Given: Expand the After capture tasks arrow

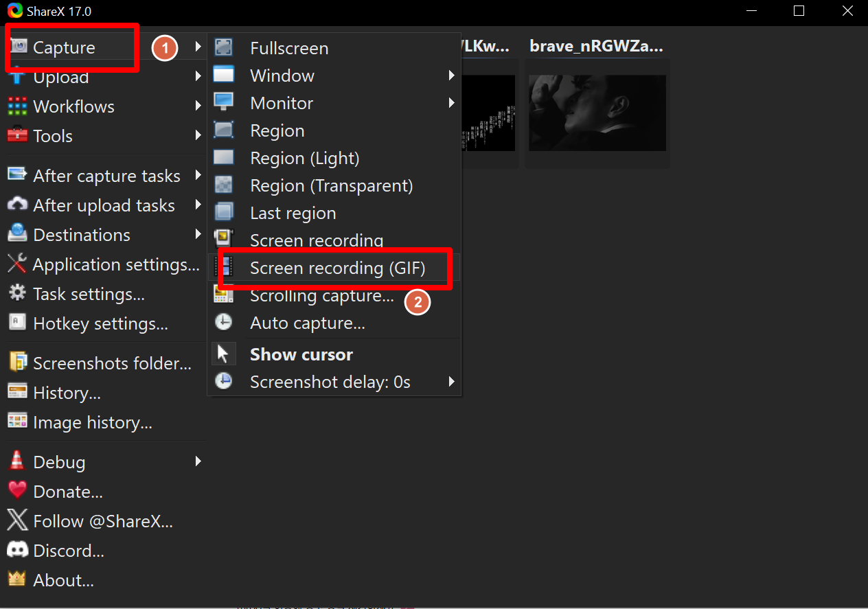Looking at the screenshot, I should 198,175.
